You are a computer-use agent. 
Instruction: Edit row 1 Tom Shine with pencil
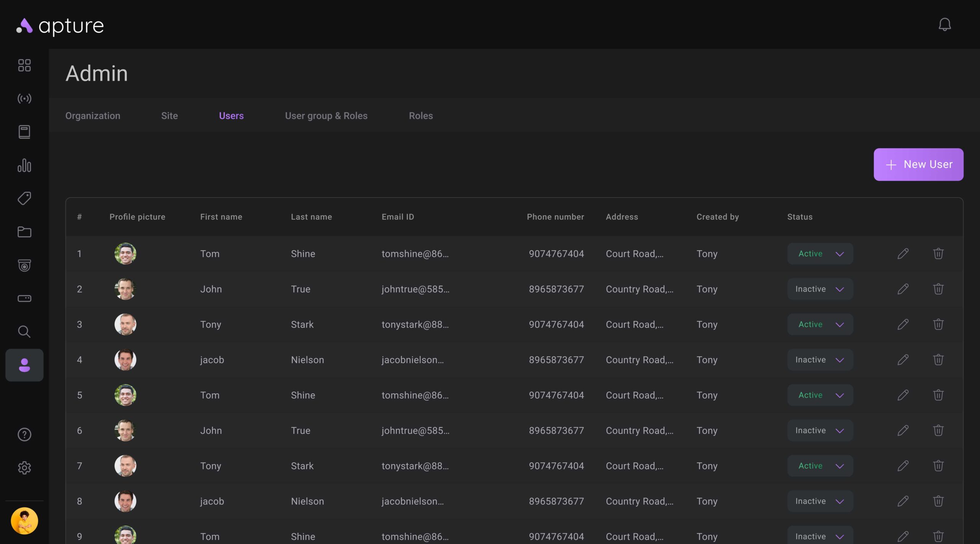pyautogui.click(x=903, y=254)
